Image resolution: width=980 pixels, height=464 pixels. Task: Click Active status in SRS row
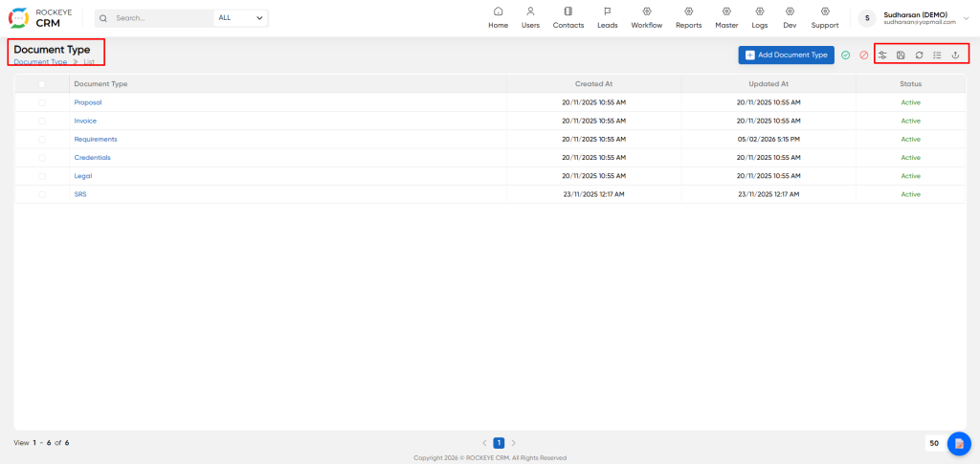pos(911,194)
